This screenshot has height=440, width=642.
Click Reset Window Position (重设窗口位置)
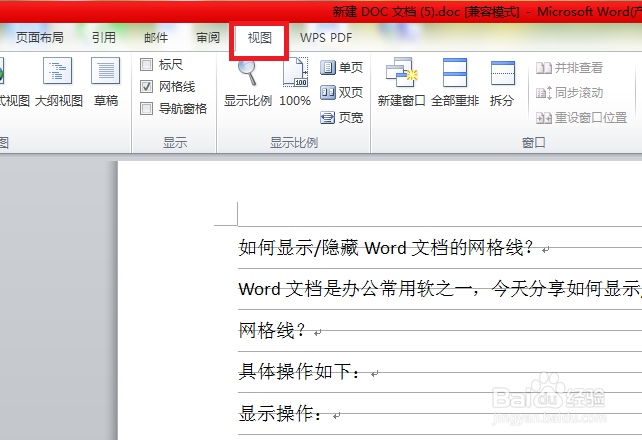pyautogui.click(x=582, y=118)
